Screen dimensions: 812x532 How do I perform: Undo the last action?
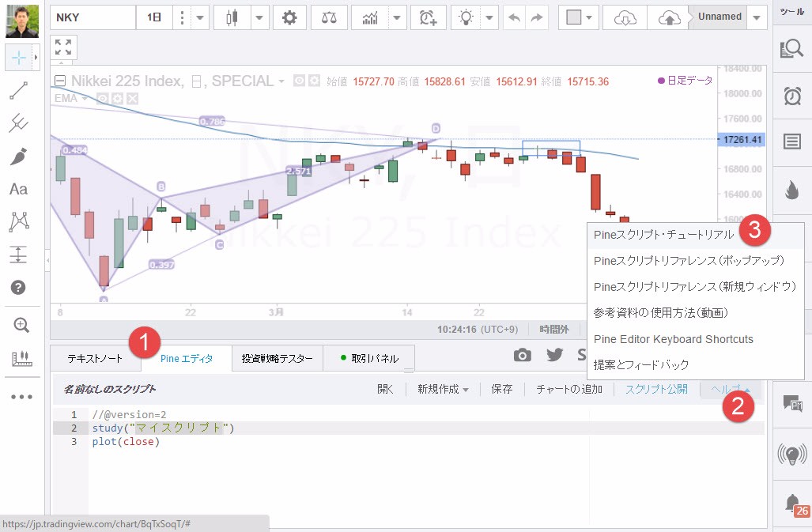pos(514,17)
